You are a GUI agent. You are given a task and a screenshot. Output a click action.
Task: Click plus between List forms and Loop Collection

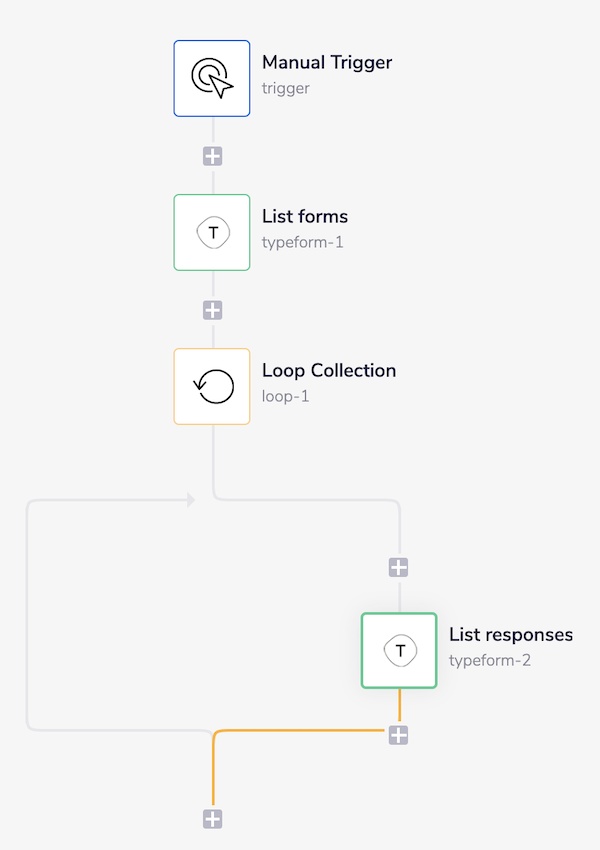(x=212, y=310)
